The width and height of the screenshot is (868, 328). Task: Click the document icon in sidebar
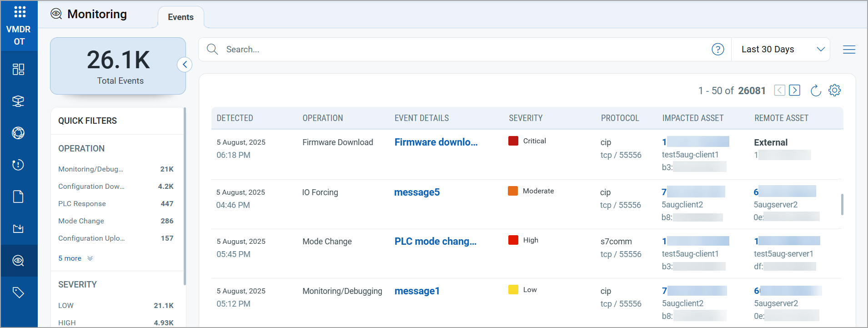(18, 197)
